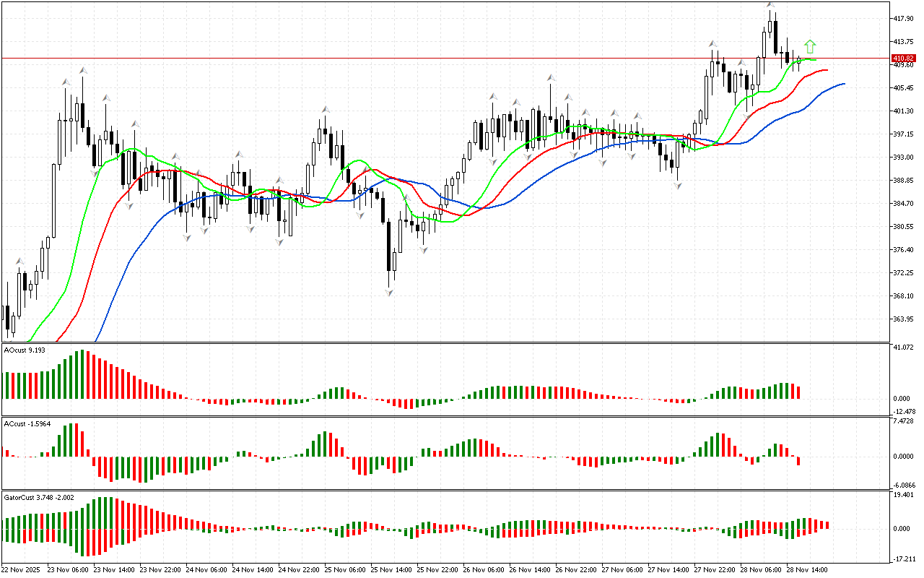Click the 363.95 price scale value
Viewport: 924px width, 578px height.
tap(903, 319)
